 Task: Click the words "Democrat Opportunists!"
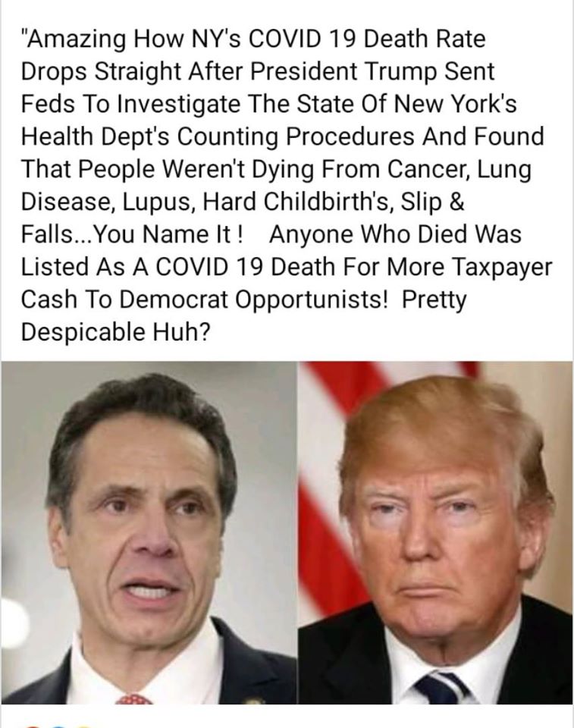coord(253,300)
